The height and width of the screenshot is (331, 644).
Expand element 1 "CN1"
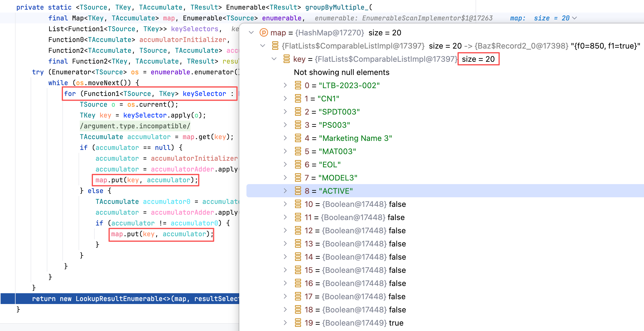[x=285, y=98]
